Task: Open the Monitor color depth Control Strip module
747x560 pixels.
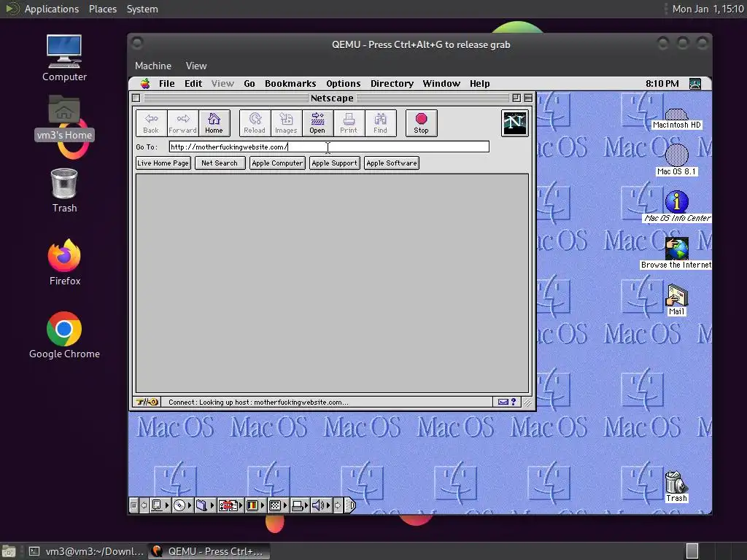Action: (255, 505)
